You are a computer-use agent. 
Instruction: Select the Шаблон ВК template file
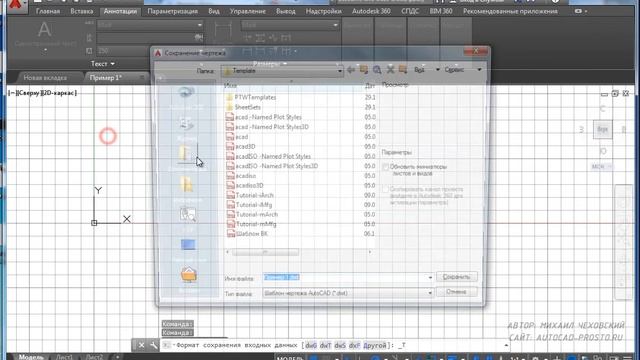pos(251,234)
